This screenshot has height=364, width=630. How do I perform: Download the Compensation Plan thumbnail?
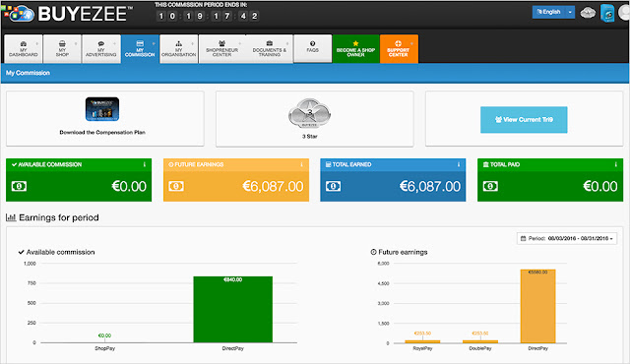[102, 109]
